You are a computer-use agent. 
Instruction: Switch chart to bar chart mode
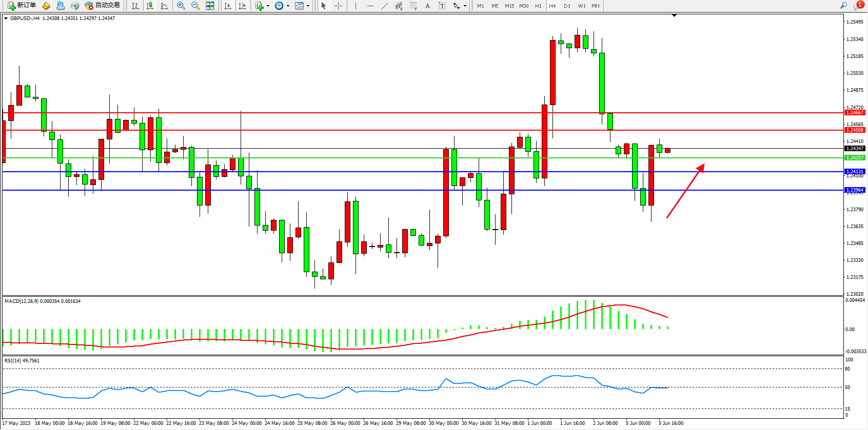[x=135, y=6]
